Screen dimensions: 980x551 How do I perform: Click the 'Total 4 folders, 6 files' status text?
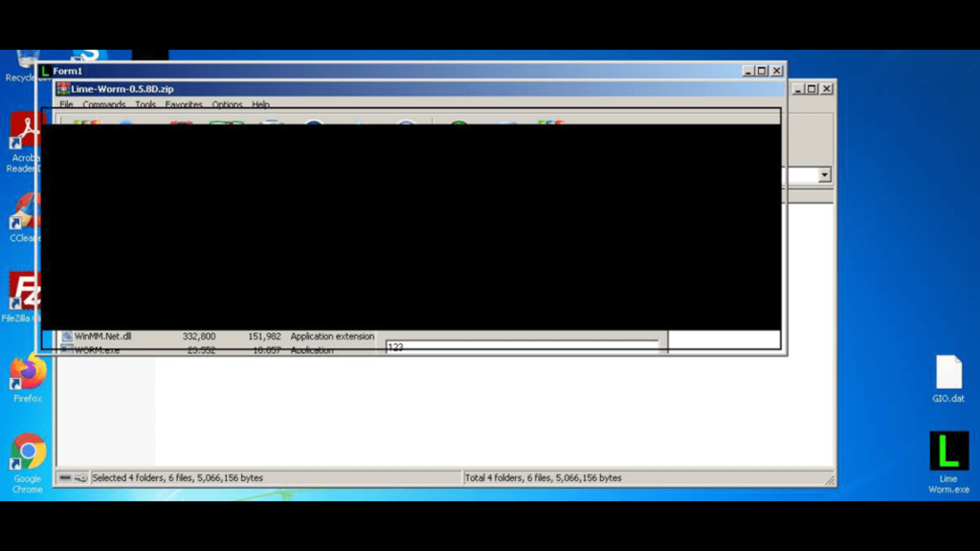point(544,478)
